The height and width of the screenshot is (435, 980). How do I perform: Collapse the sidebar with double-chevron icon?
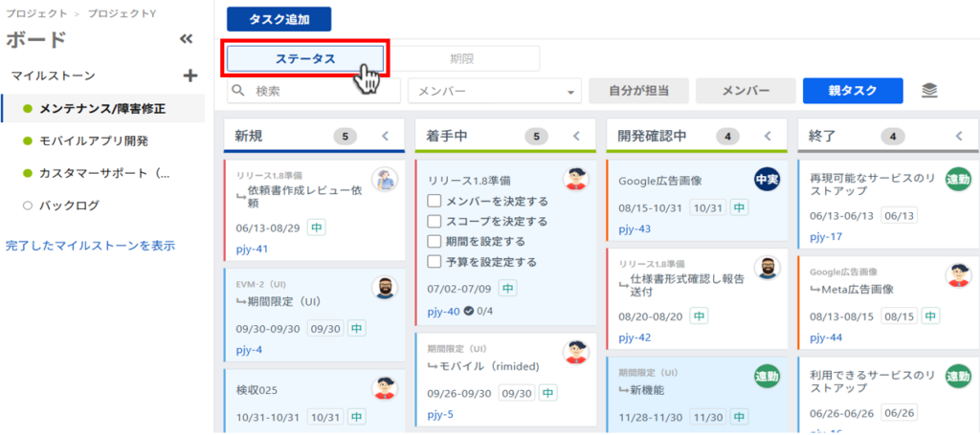[x=187, y=39]
